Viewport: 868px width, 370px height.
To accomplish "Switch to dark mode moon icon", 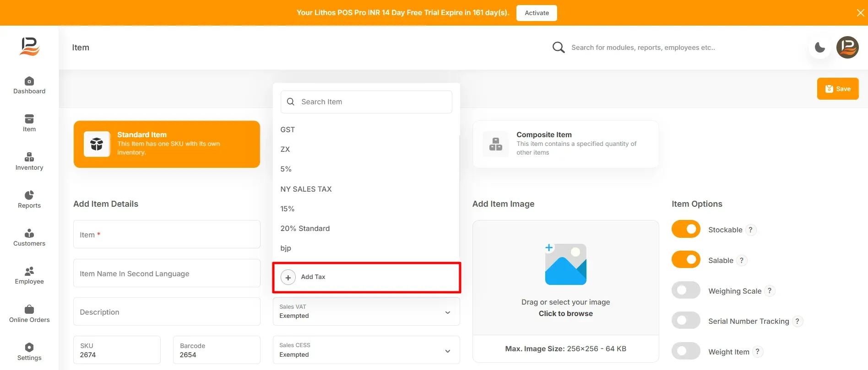I will 820,48.
